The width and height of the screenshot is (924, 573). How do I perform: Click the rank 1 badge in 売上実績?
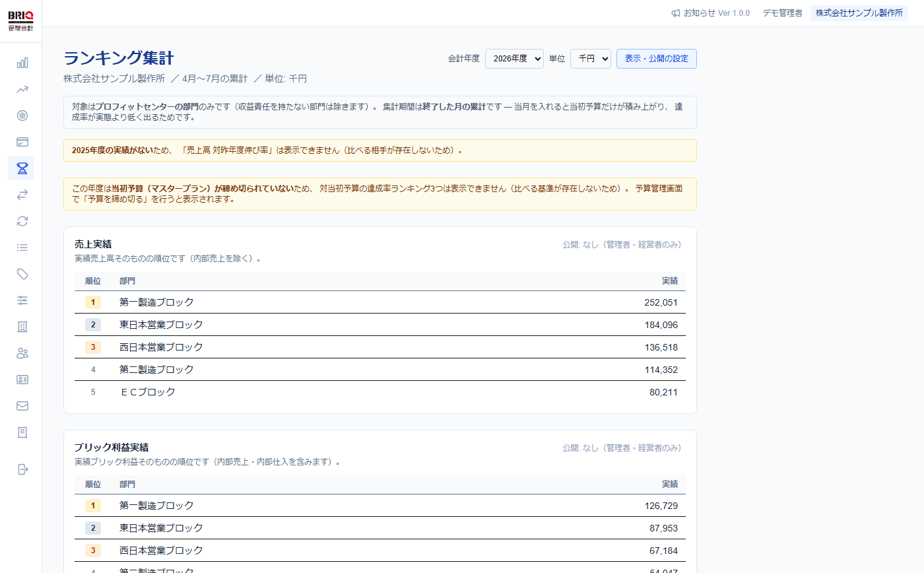pyautogui.click(x=93, y=302)
